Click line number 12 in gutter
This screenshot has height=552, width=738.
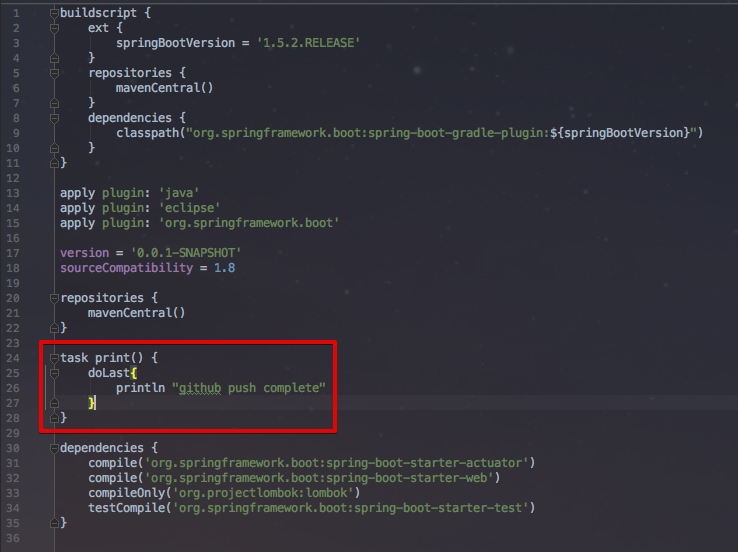13,178
